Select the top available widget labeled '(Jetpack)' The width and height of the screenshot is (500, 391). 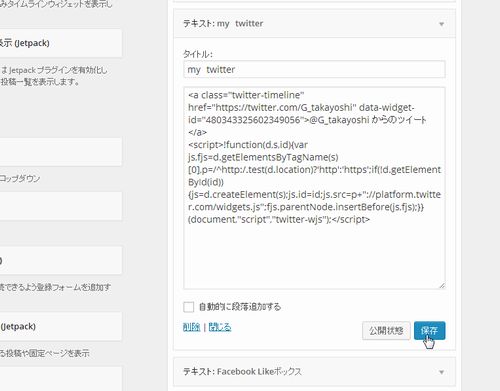point(61,43)
